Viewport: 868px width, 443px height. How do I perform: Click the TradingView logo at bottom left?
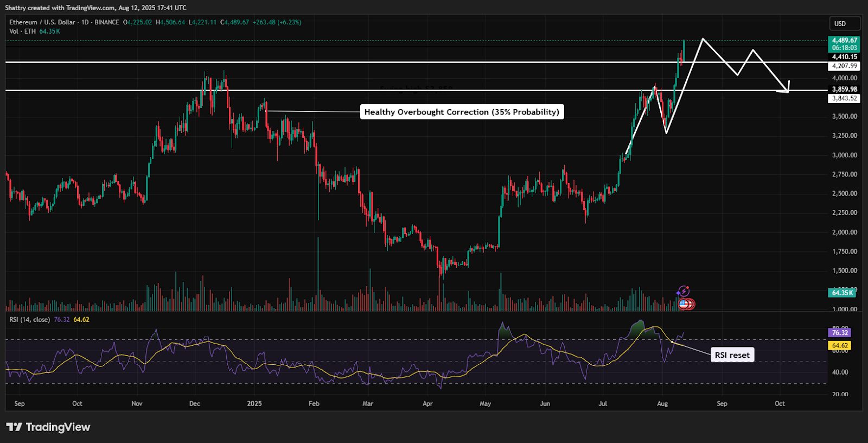(x=48, y=427)
